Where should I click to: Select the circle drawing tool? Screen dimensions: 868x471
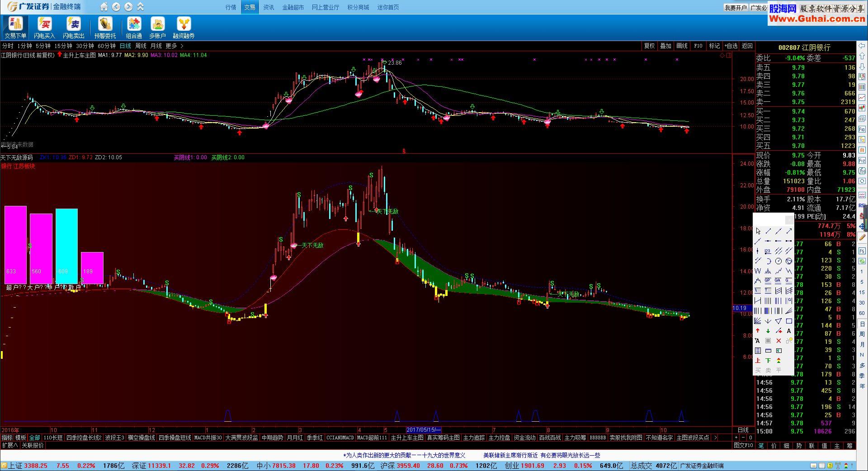(778, 261)
